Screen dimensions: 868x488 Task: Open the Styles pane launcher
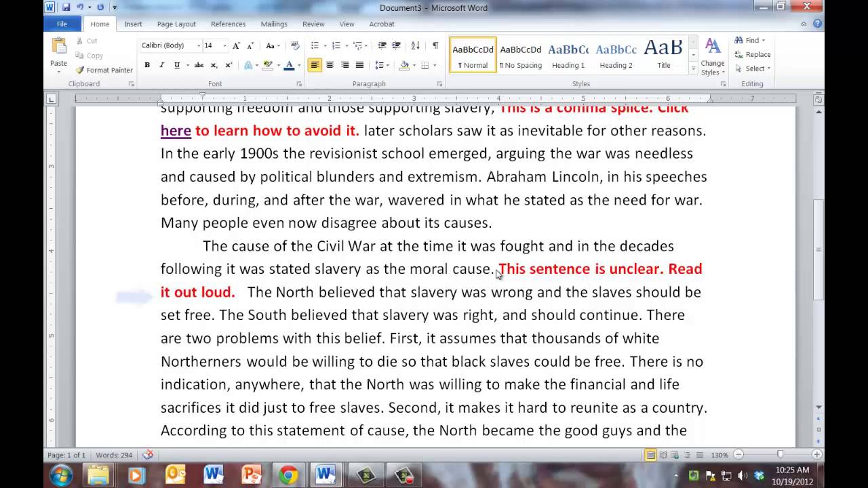(723, 84)
